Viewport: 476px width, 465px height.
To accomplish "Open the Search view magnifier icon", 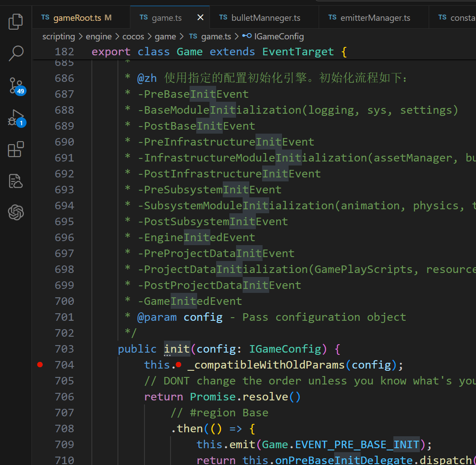I will point(16,53).
